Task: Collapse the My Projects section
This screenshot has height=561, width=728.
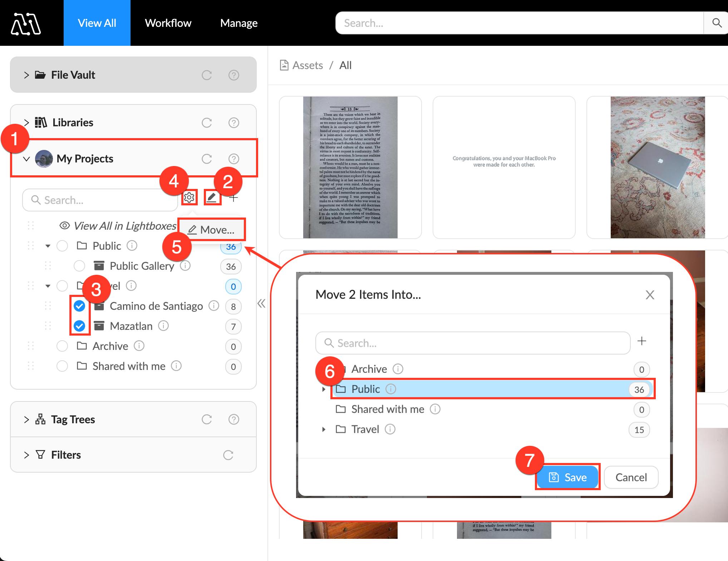Action: pyautogui.click(x=26, y=159)
